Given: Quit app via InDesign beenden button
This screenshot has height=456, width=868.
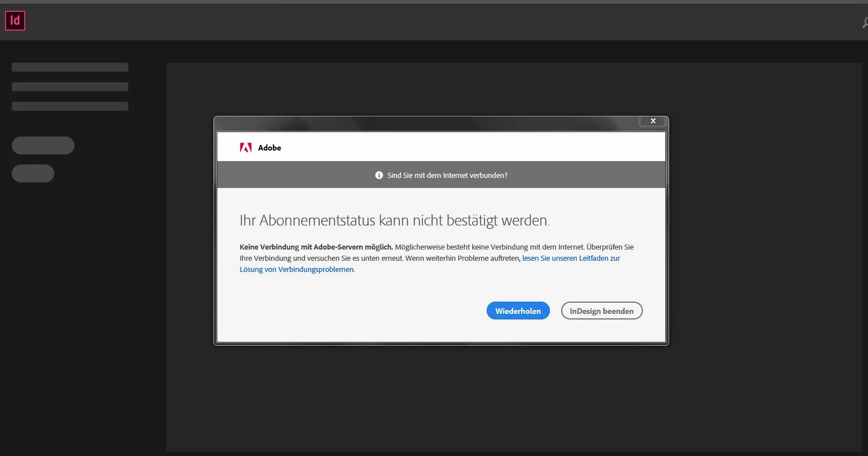Looking at the screenshot, I should 602,311.
